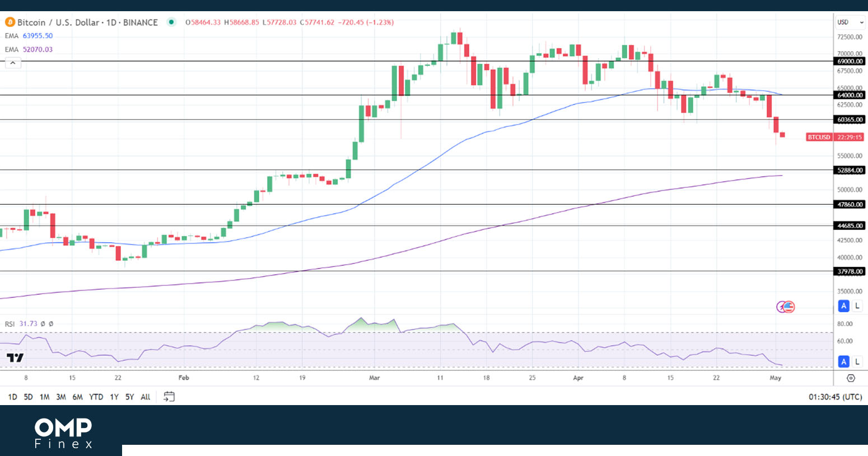Click the 64000.00 horizontal line price label
This screenshot has width=868, height=456.
click(850, 95)
